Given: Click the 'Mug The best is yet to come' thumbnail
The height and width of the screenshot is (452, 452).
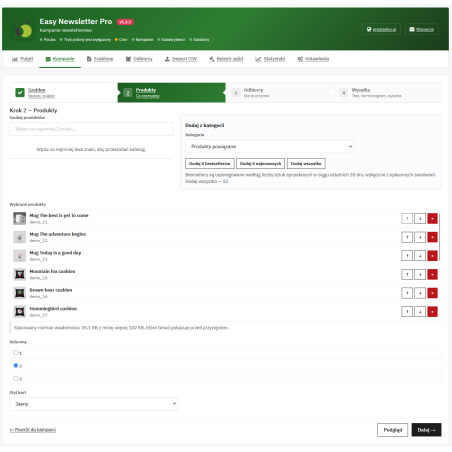Looking at the screenshot, I should coord(20,219).
